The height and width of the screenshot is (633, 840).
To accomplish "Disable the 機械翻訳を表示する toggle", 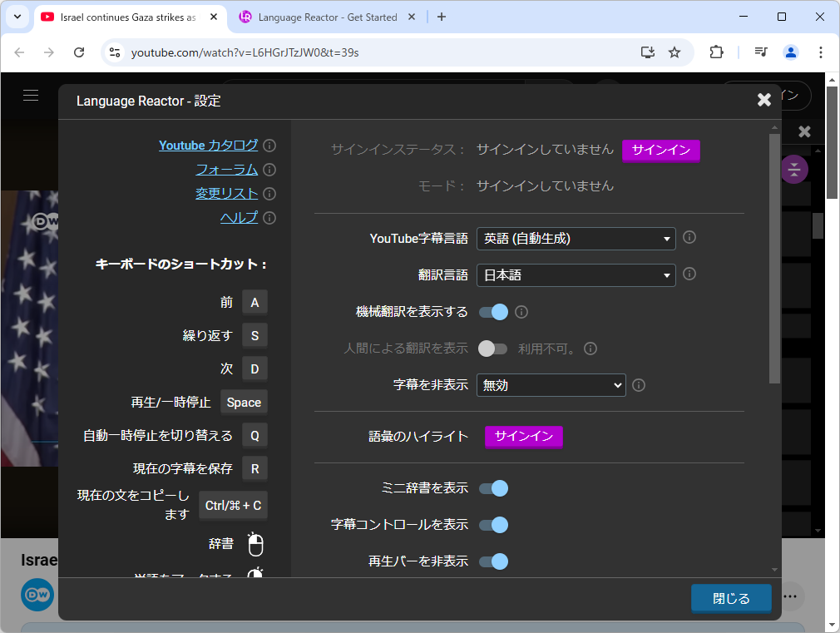I will 494,311.
